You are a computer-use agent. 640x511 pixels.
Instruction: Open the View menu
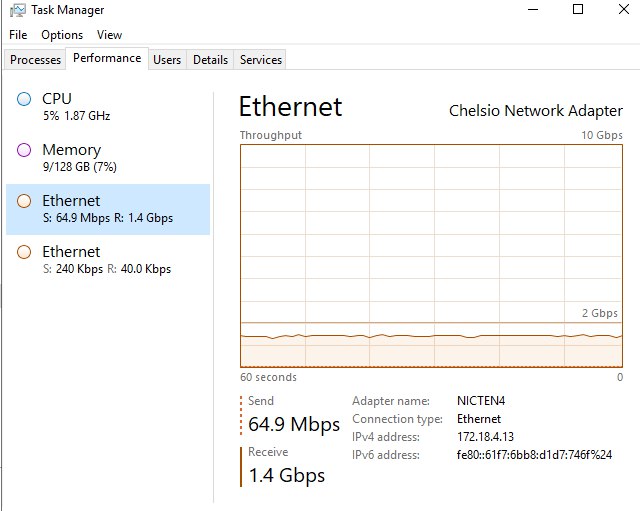pyautogui.click(x=109, y=35)
